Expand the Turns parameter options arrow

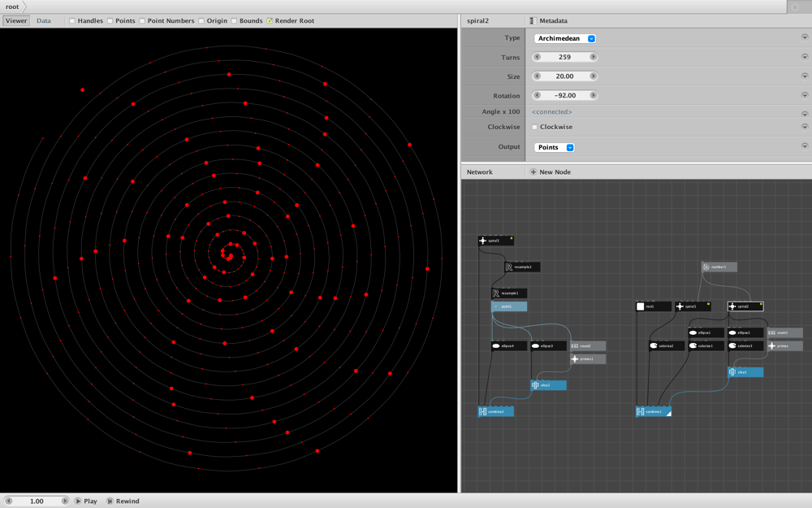pos(804,57)
